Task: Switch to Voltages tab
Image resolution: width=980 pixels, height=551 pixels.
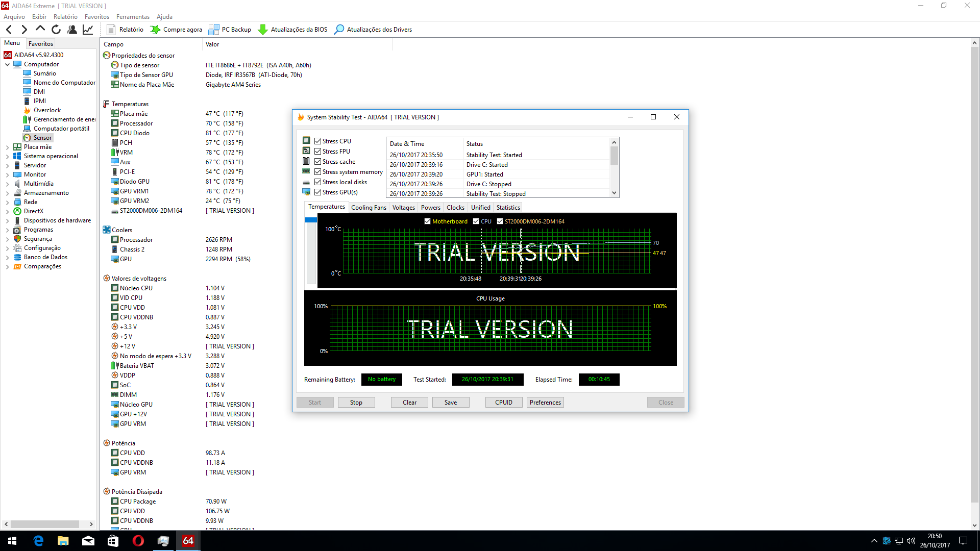Action: [x=403, y=208]
